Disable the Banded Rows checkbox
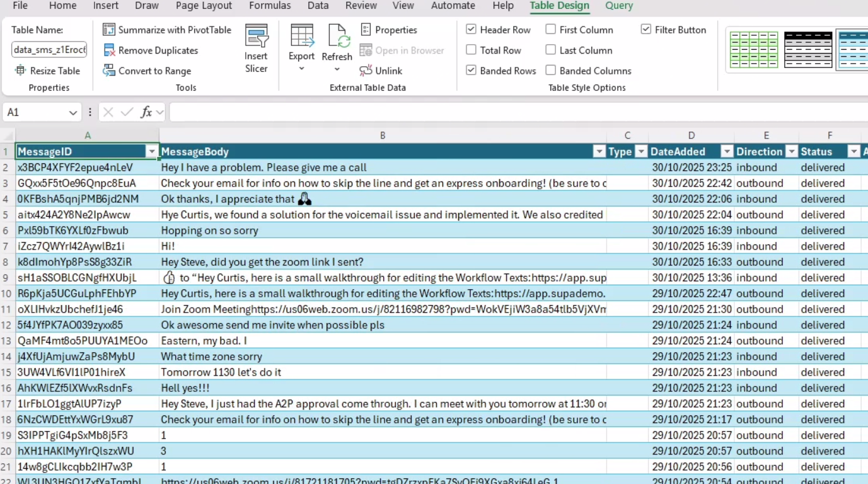This screenshot has height=484, width=868. pyautogui.click(x=471, y=71)
